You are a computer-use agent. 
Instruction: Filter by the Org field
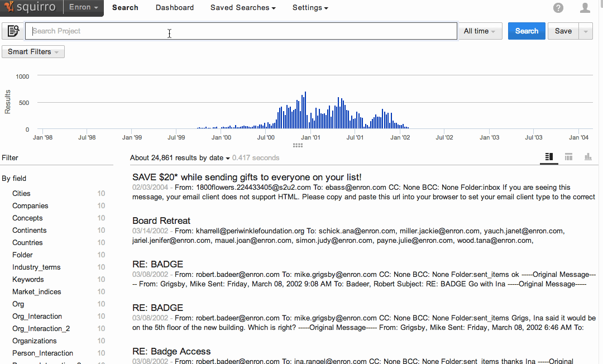coord(18,304)
